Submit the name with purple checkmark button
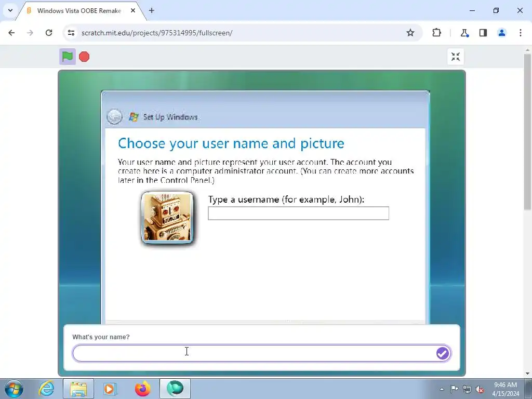The width and height of the screenshot is (532, 399). point(443,353)
